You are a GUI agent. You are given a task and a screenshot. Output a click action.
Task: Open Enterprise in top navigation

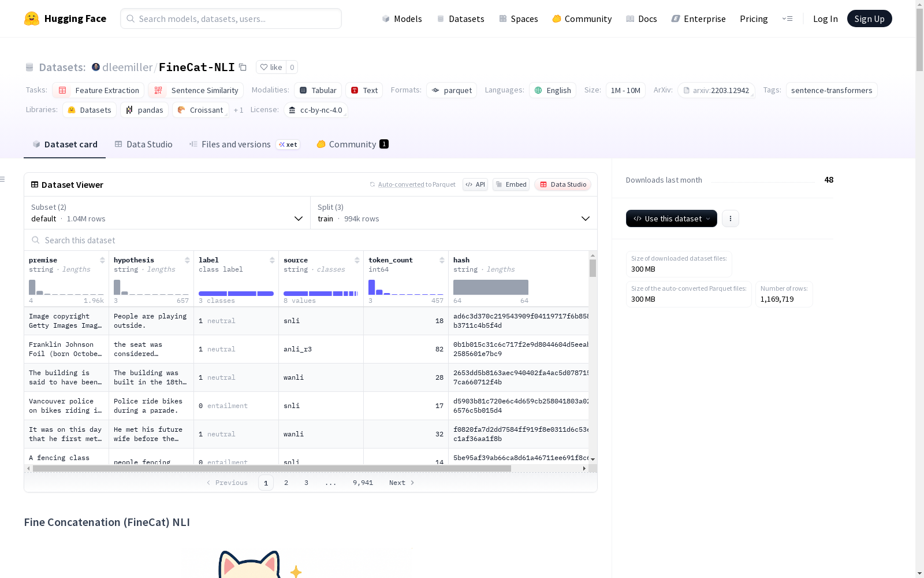[698, 18]
